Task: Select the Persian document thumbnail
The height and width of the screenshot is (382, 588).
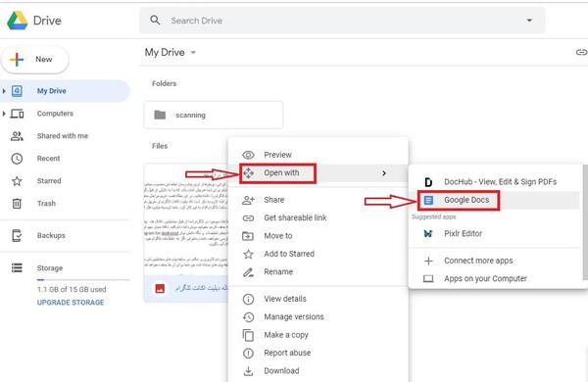Action: tap(186, 219)
